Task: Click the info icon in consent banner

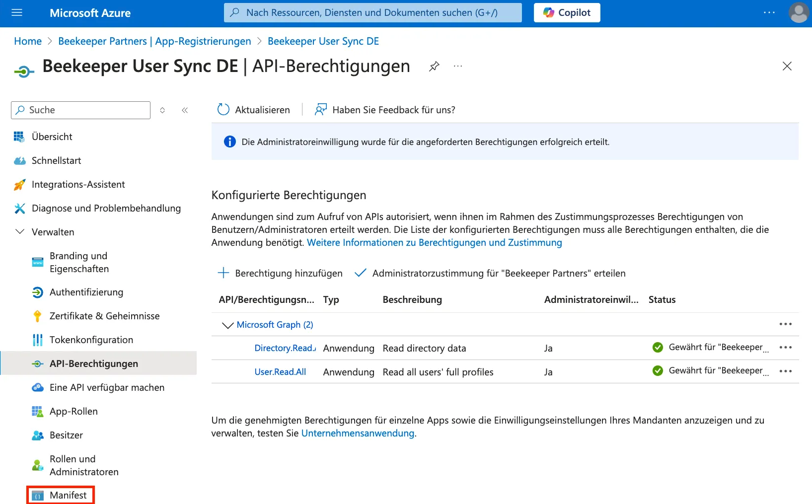Action: (230, 142)
